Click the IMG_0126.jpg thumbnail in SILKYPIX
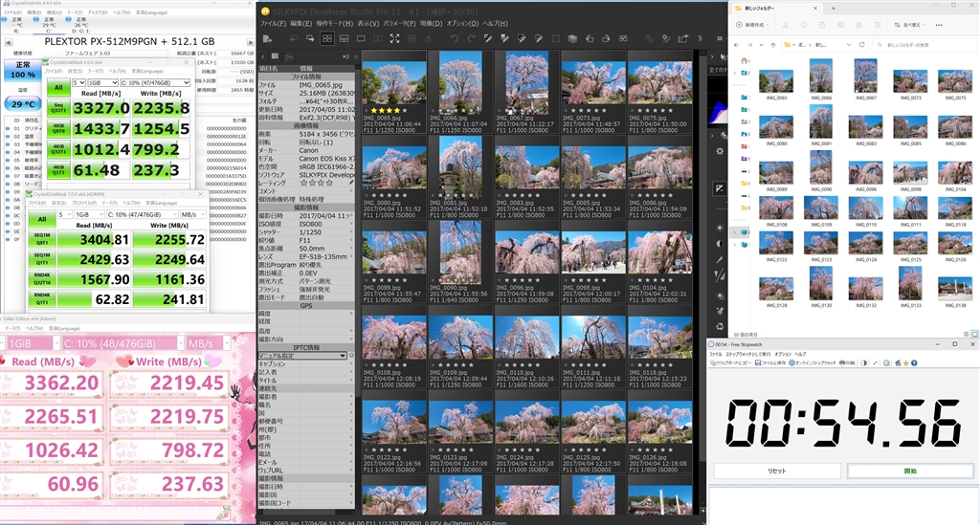This screenshot has width=980, height=525. pos(660,423)
